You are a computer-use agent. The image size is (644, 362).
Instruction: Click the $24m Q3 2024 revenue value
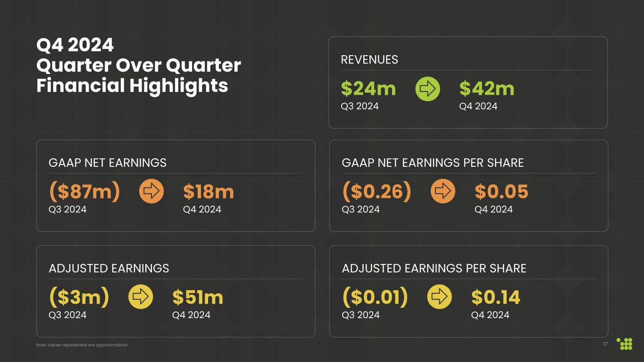tap(368, 89)
